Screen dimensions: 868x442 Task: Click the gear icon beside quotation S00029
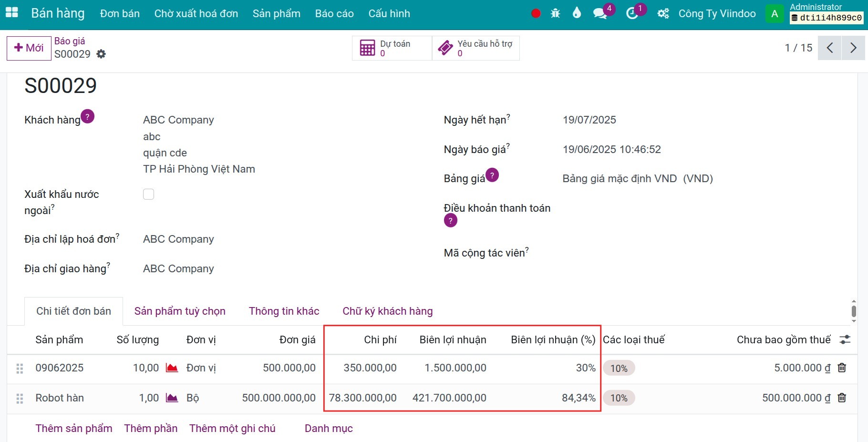101,54
